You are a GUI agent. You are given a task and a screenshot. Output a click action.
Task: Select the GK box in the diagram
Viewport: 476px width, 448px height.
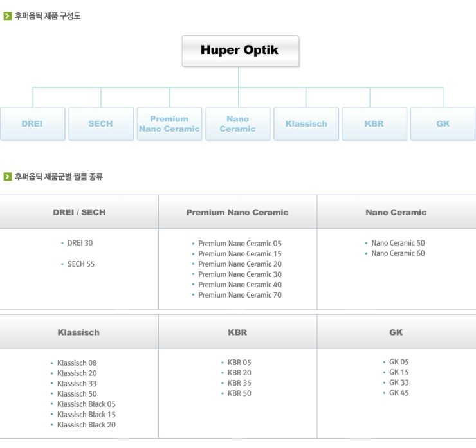[x=443, y=124]
